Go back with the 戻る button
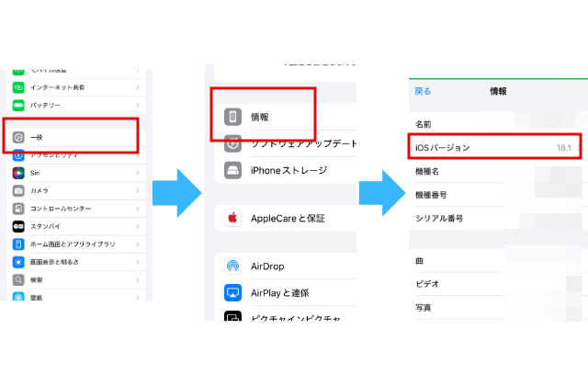The height and width of the screenshot is (386, 588). click(x=423, y=92)
